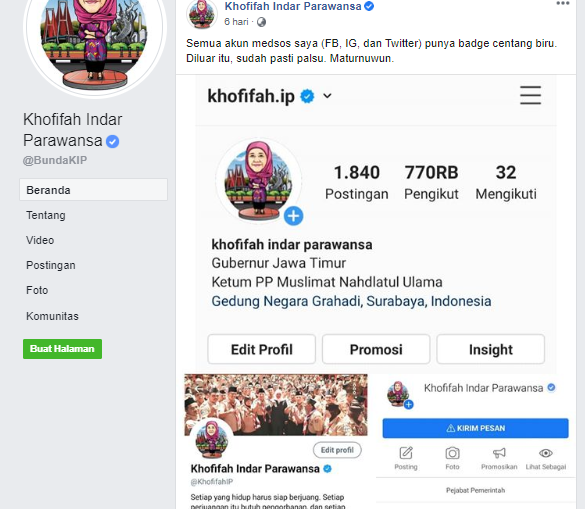Open the Video section
This screenshot has width=585, height=509.
click(x=40, y=240)
